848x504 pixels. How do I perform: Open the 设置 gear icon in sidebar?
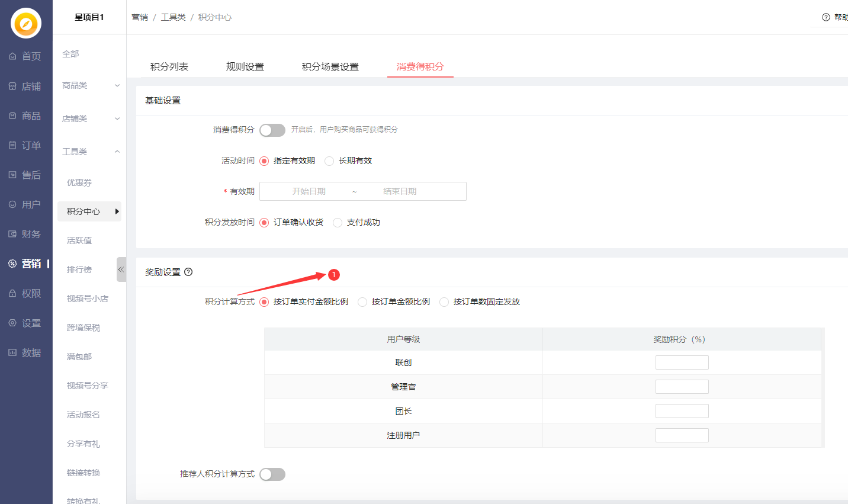[12, 323]
